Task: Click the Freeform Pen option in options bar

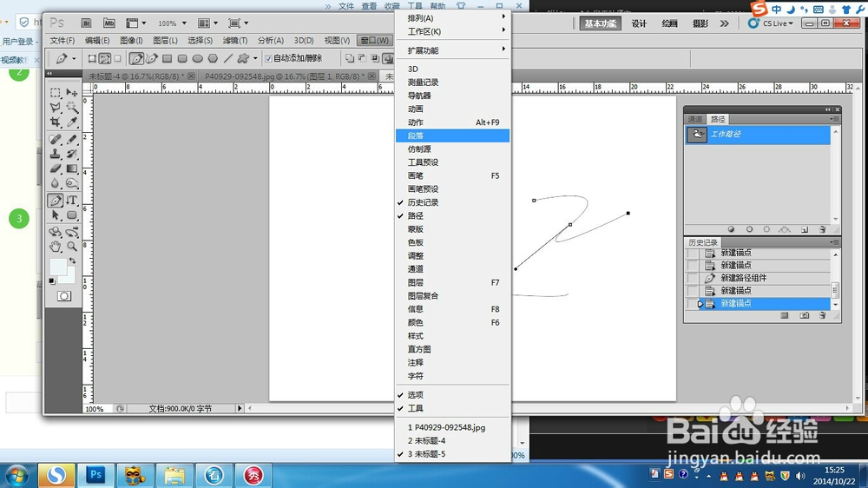Action: [x=152, y=58]
